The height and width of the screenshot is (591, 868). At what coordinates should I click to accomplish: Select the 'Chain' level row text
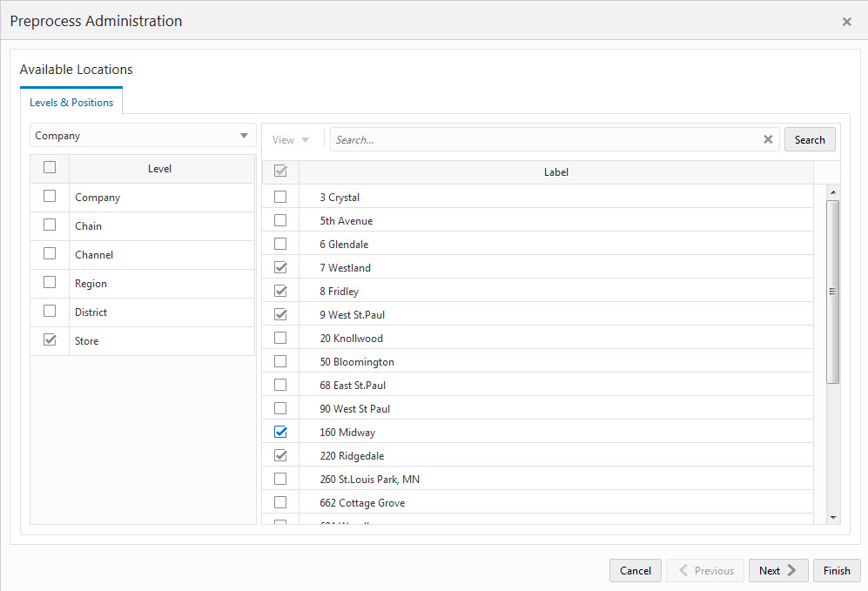point(88,225)
